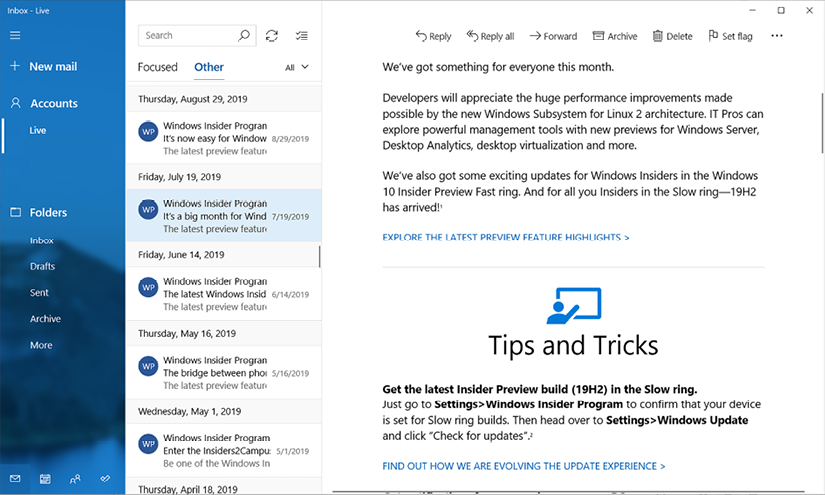This screenshot has width=825, height=495.
Task: Open email 'It's now easy for Window'
Action: tap(224, 138)
